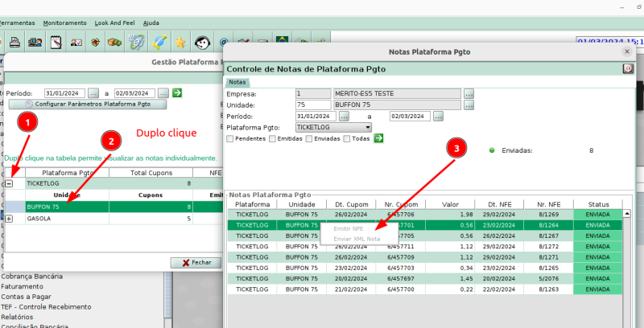Collapse the TICKETLOG row with minus button
644x328 pixels.
coord(10,183)
